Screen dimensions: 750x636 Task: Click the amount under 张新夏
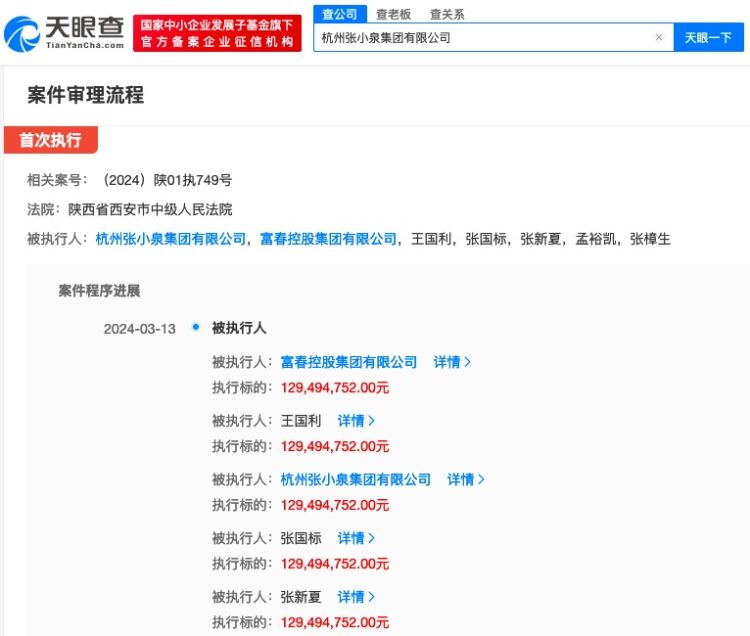click(x=335, y=622)
